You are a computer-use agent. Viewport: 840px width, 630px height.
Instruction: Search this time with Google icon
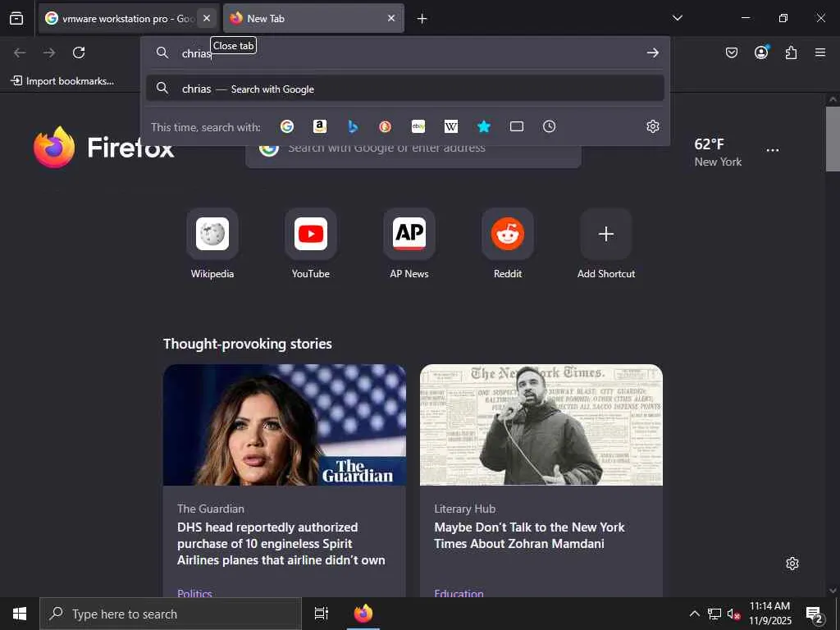287,126
